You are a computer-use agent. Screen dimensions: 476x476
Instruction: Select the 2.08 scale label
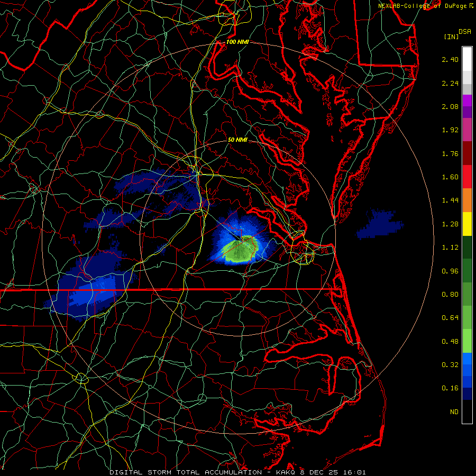pyautogui.click(x=450, y=106)
